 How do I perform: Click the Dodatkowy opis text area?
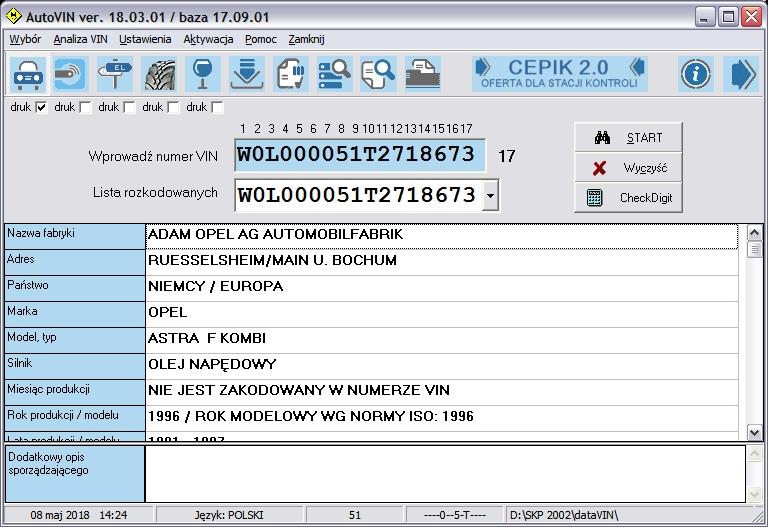(x=445, y=474)
